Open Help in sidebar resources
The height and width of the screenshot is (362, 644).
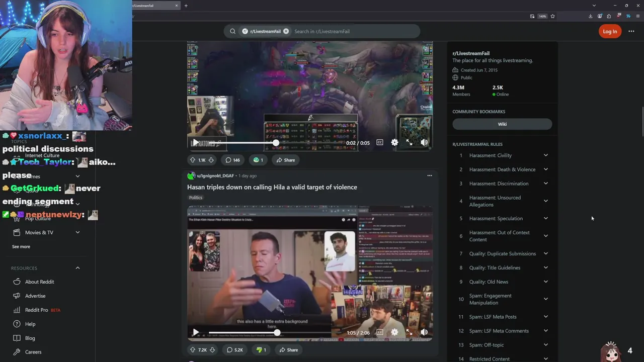tap(30, 324)
